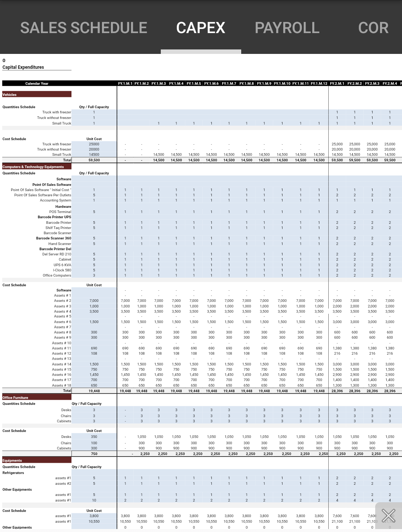Click the Desks quantity row label
Viewport: 402px width, 532px height.
(66, 410)
